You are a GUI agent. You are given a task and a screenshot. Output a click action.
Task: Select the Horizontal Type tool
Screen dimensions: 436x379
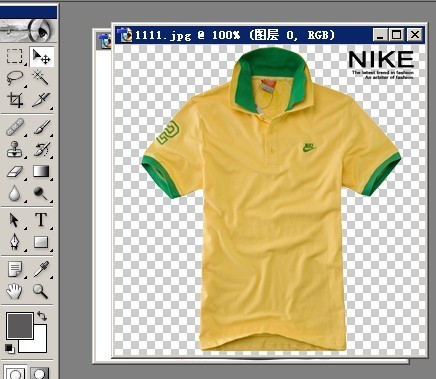(41, 220)
